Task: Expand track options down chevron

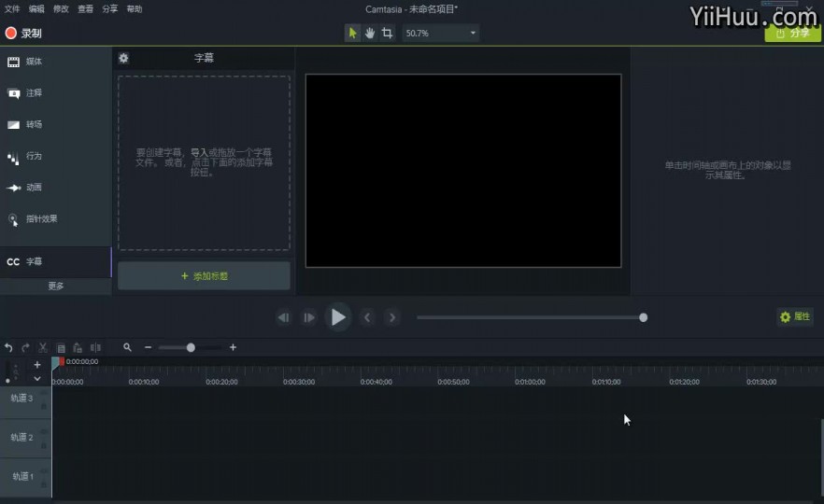Action: coord(37,379)
